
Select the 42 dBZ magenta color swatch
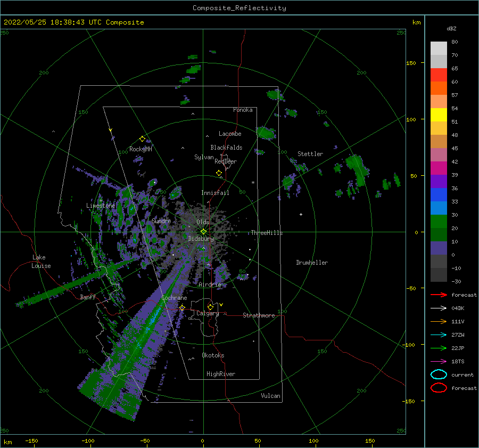pos(439,168)
